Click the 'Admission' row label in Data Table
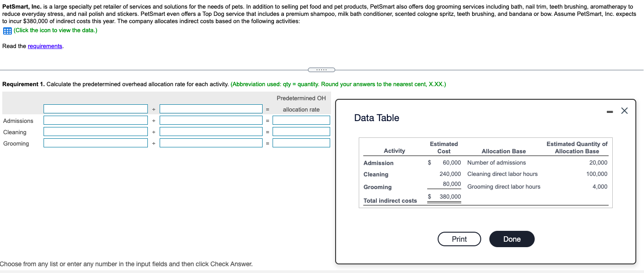This screenshot has height=273, width=644. (379, 163)
